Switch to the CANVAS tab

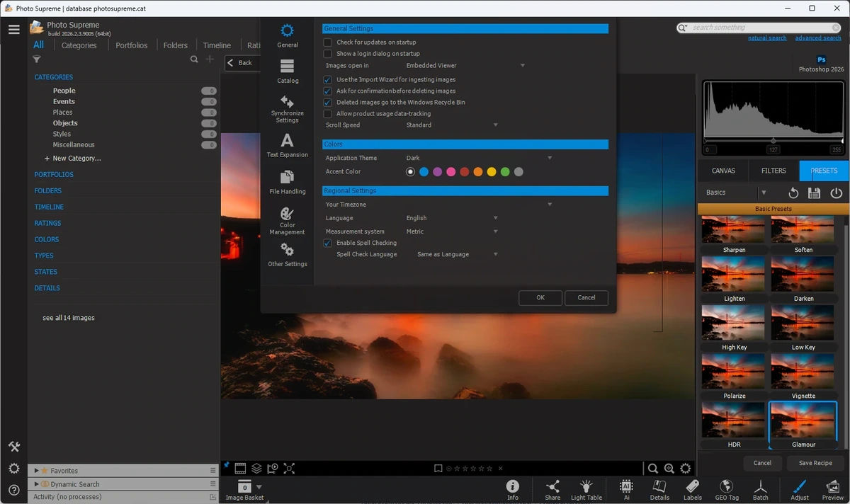tap(723, 171)
